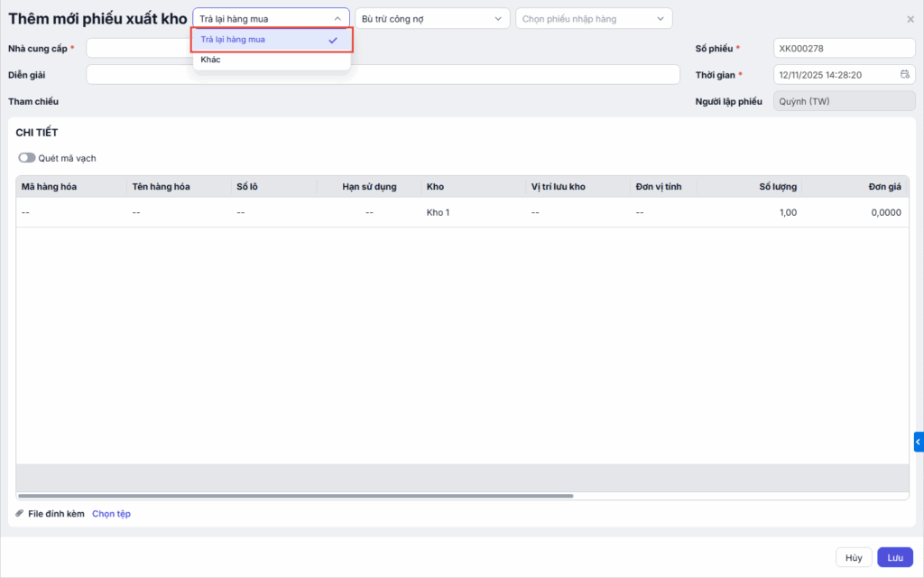This screenshot has height=578, width=924.
Task: Click the 1,00 quantity cell
Action: (750, 212)
